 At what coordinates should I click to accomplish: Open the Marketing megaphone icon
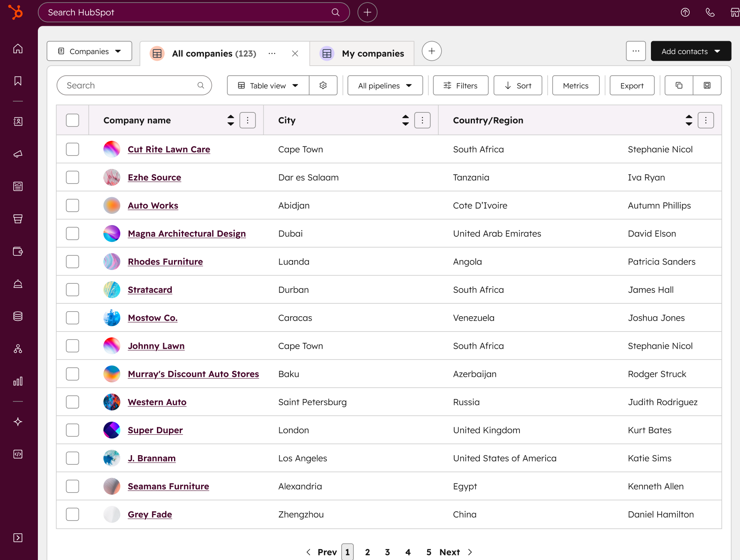tap(18, 154)
